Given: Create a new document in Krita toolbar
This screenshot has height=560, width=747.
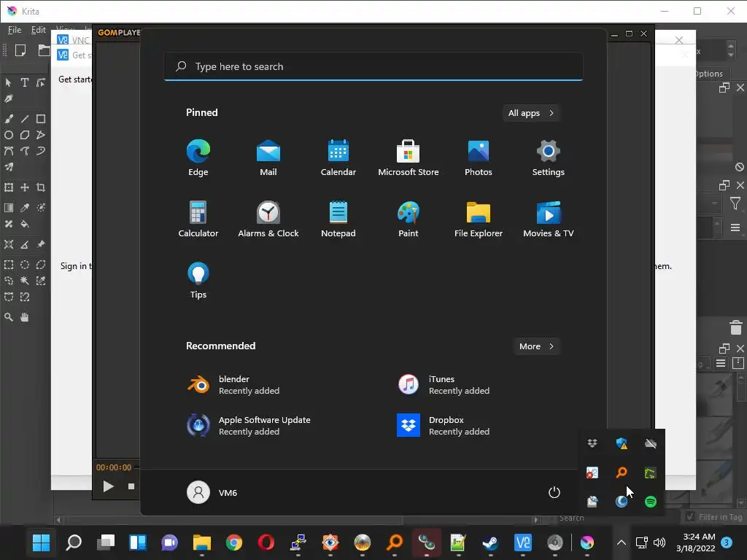Looking at the screenshot, I should [x=20, y=50].
